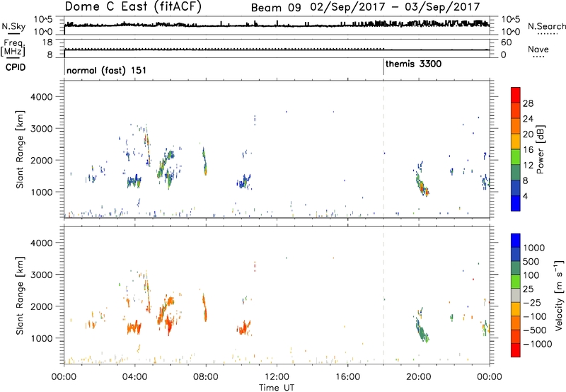Click the "08:00" time tick label
The width and height of the screenshot is (566, 392).
tap(206, 377)
